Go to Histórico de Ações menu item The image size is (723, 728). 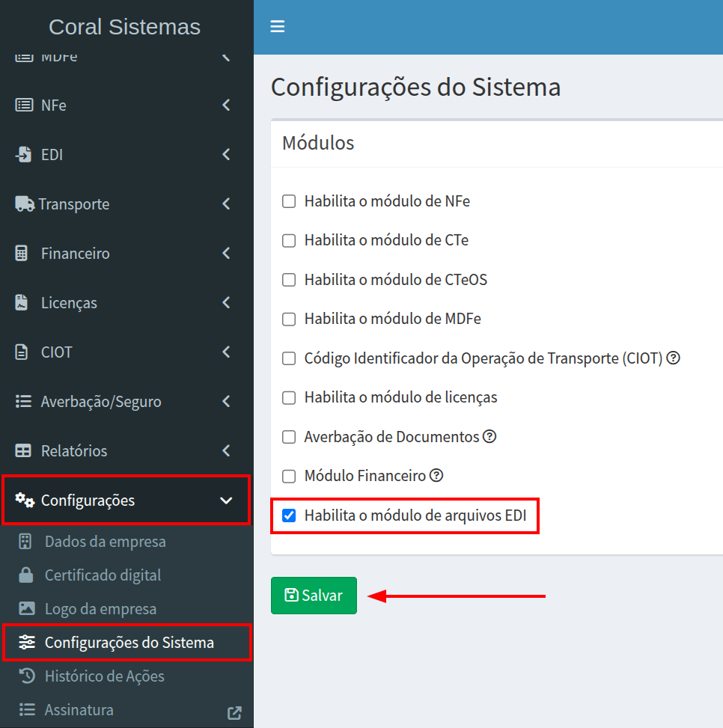(104, 676)
